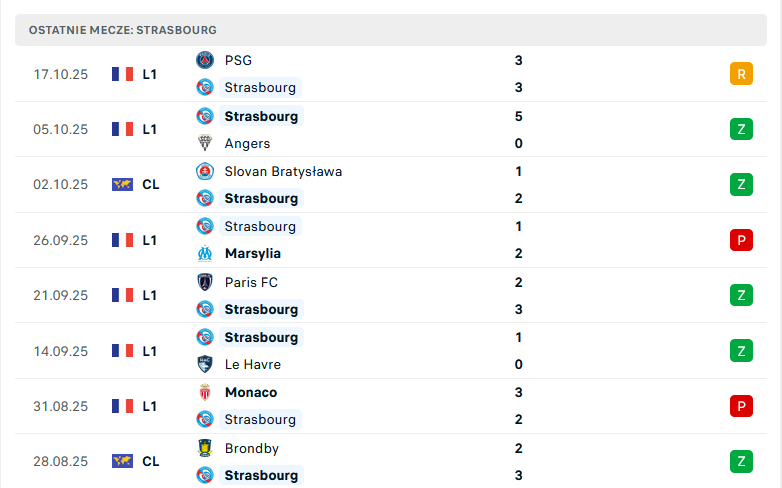
Task: Click the Brondby club crest
Action: (x=205, y=449)
